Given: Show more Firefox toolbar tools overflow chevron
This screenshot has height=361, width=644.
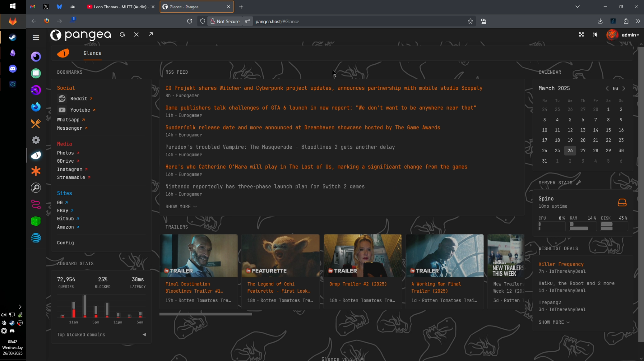Looking at the screenshot, I should 637,21.
